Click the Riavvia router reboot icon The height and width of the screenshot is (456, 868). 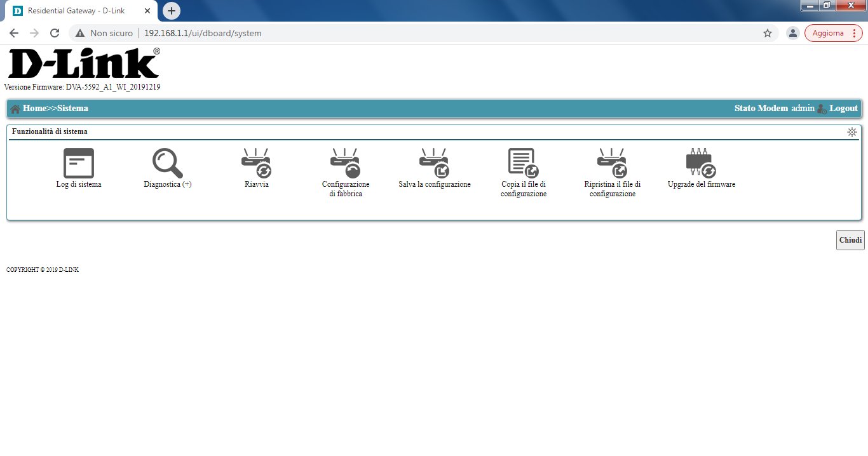click(256, 163)
